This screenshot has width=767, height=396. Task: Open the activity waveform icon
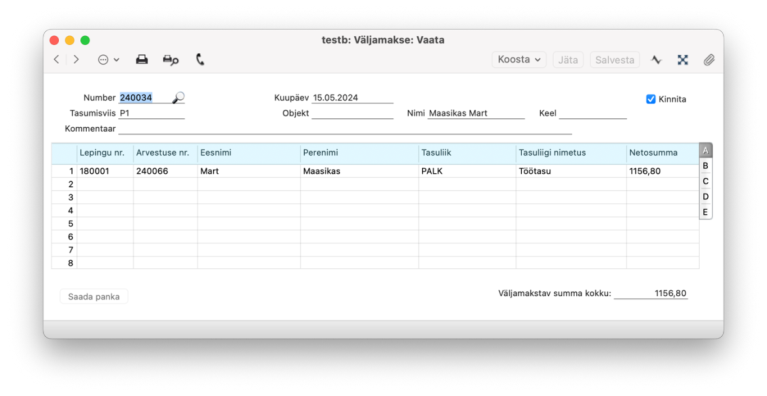pos(656,60)
